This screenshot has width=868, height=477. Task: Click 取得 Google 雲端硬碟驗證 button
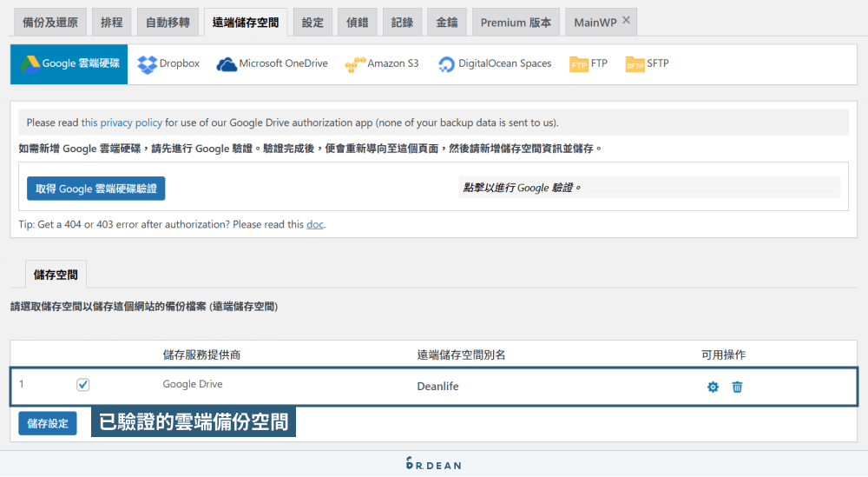tap(95, 189)
